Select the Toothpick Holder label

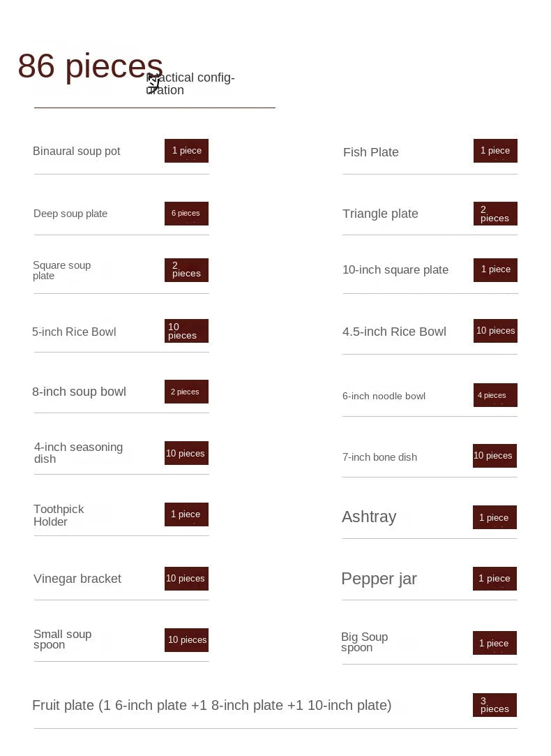[59, 515]
